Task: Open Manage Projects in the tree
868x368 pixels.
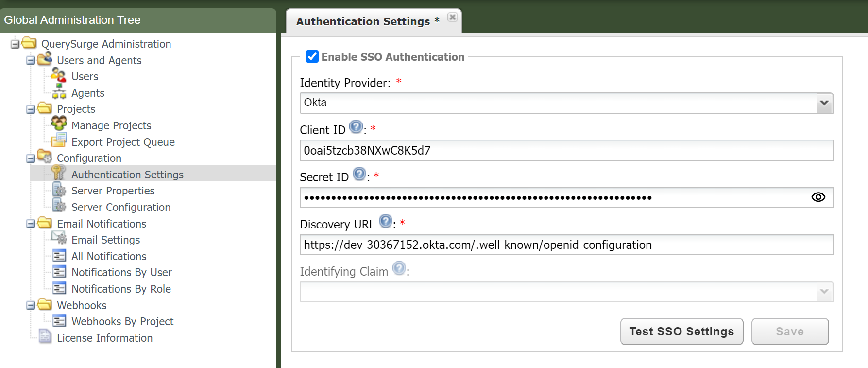Action: point(111,125)
